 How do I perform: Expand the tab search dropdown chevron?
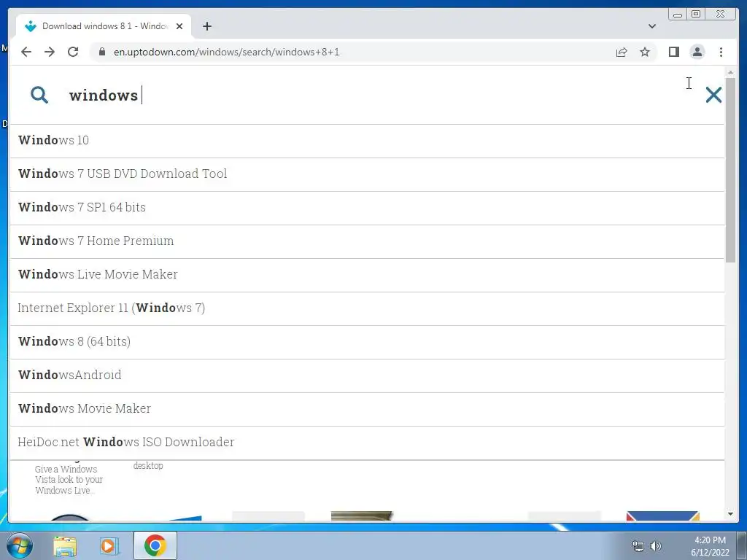tap(652, 26)
